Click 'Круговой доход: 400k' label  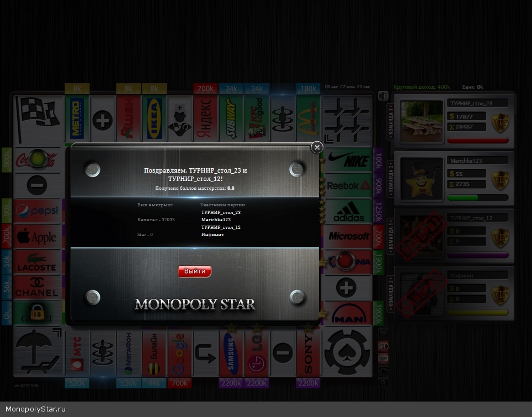(x=422, y=87)
